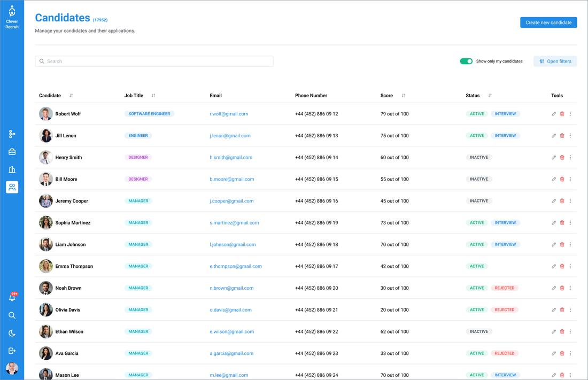Select the candidates people sidebar icon
588x380 pixels.
tap(12, 187)
